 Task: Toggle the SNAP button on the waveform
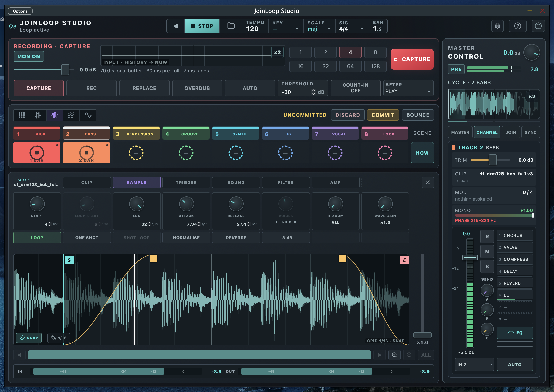(29, 338)
